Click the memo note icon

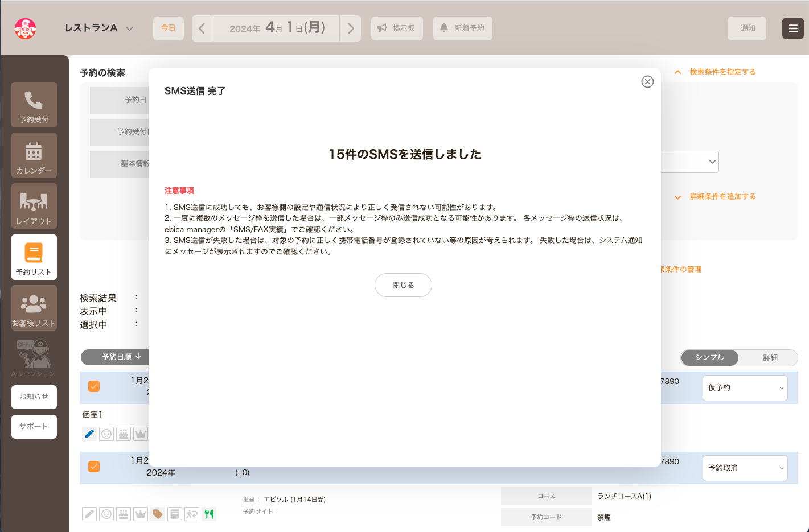175,514
